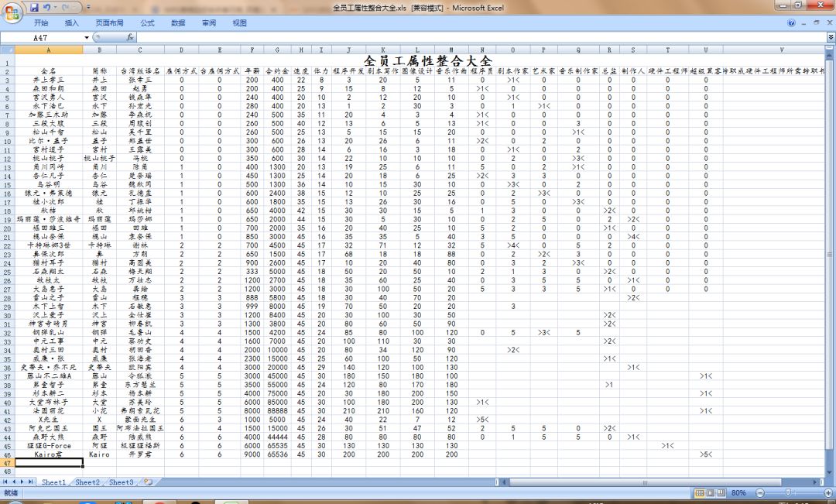Select the 台湾版译名 header cell
This screenshot has width=836, height=504.
coord(140,70)
